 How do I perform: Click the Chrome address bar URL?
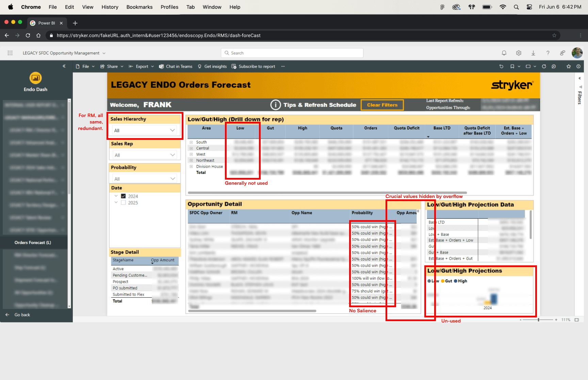click(159, 35)
